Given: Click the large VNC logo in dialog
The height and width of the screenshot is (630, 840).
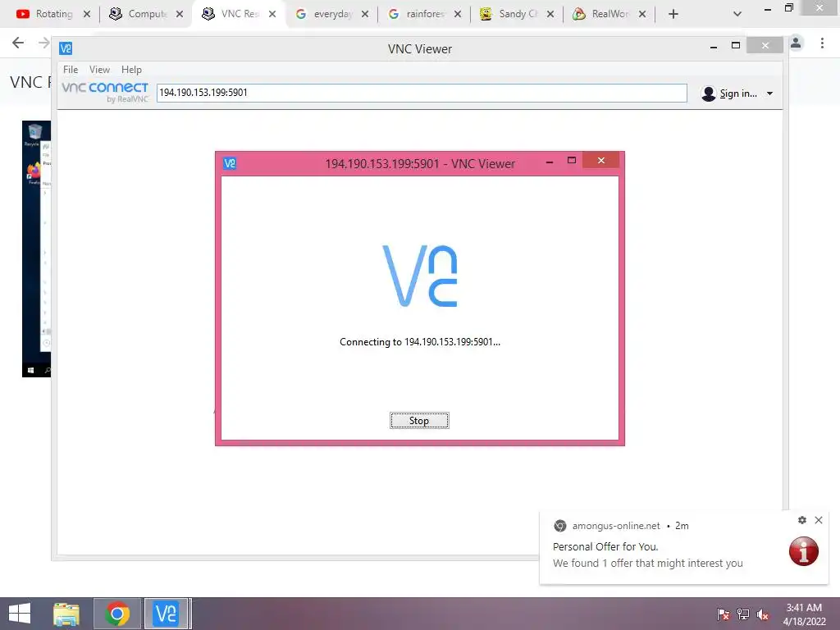Looking at the screenshot, I should click(419, 276).
